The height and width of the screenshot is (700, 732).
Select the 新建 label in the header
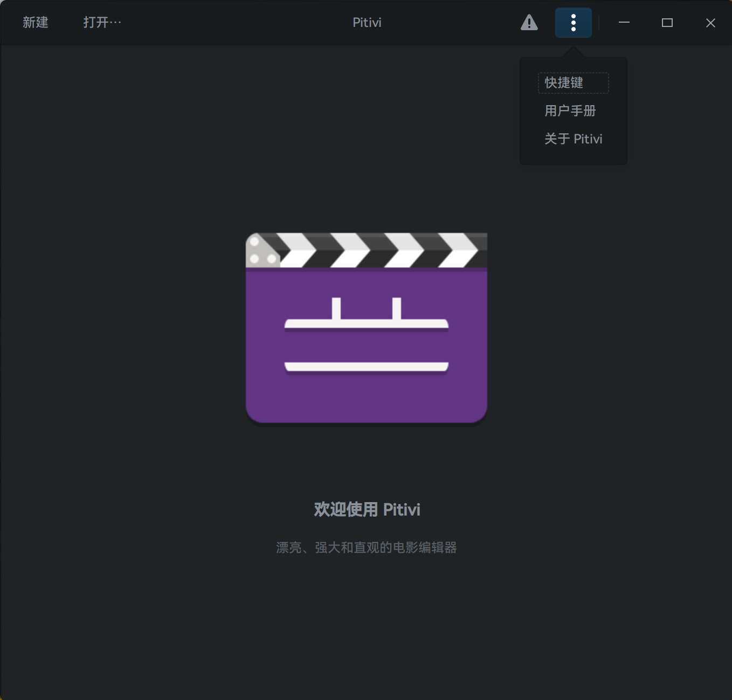tap(36, 23)
